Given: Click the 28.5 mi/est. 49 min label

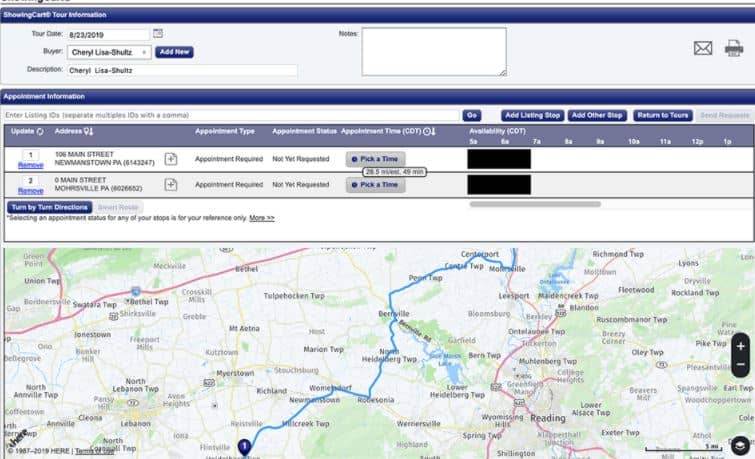Looking at the screenshot, I should (394, 172).
